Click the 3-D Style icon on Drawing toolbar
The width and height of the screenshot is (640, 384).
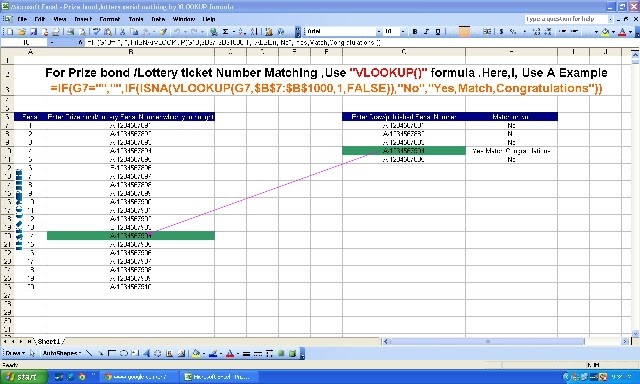pos(292,353)
